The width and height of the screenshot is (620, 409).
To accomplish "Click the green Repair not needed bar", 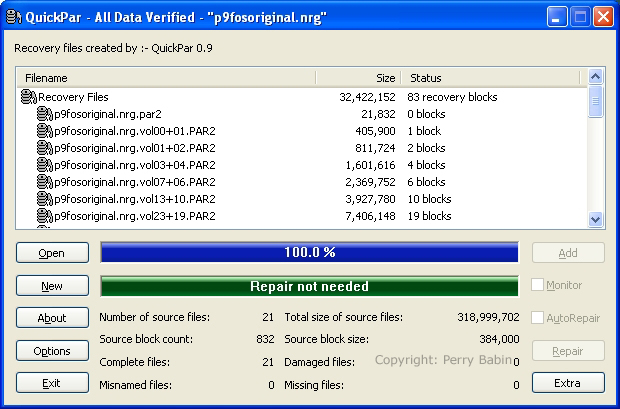I will coord(310,286).
